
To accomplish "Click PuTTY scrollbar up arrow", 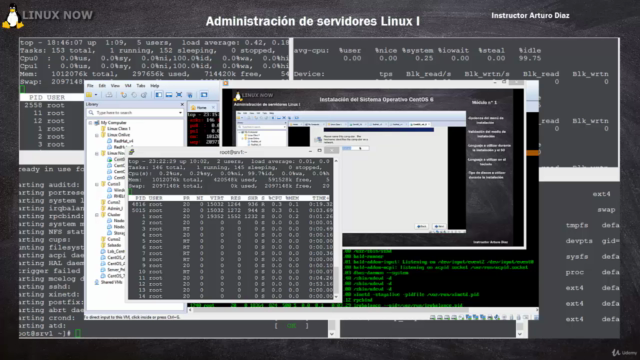I will point(336,161).
